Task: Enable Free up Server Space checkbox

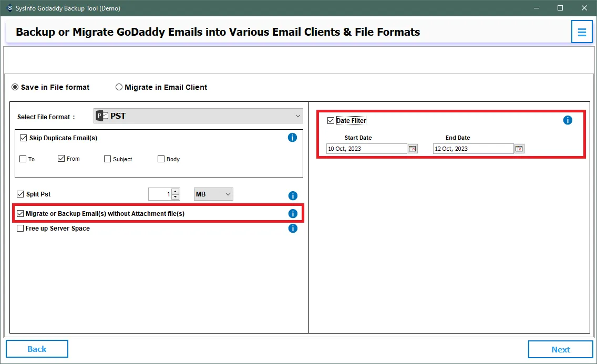Action: point(20,228)
